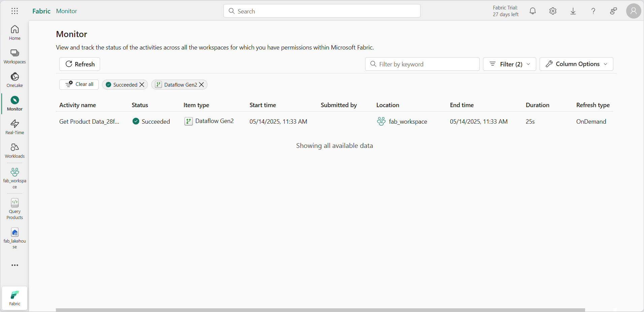Click the Fabric Trial 27 days left text

(506, 11)
